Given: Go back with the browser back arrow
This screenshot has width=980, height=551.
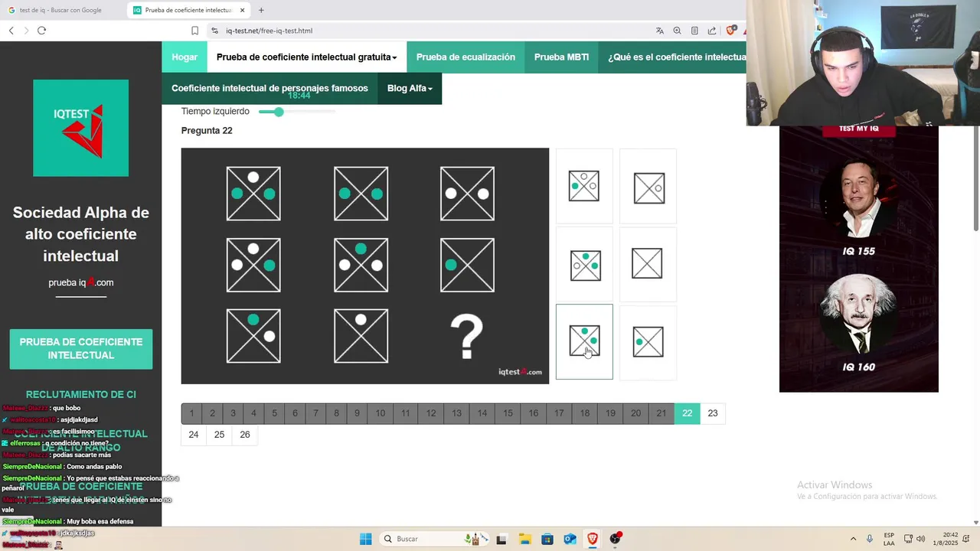Looking at the screenshot, I should tap(11, 31).
